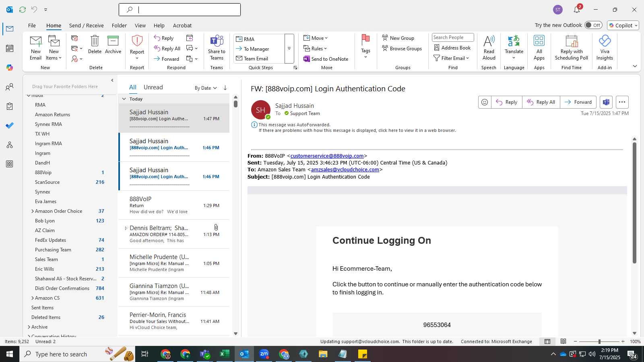644x362 pixels.
Task: Collapse the ribbon using the chevron
Action: pyautogui.click(x=635, y=66)
